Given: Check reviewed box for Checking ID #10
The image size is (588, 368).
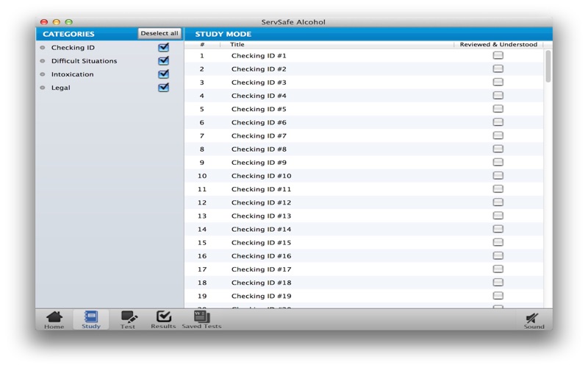Looking at the screenshot, I should tap(498, 176).
